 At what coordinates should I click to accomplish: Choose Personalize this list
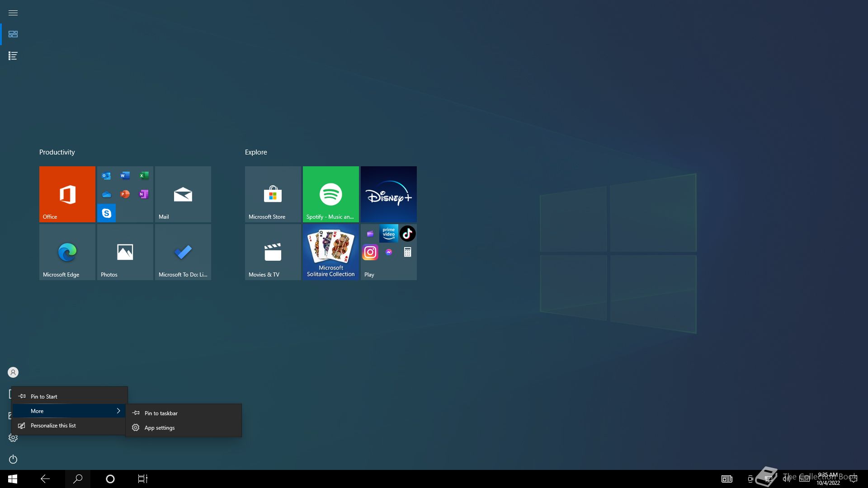click(x=70, y=426)
